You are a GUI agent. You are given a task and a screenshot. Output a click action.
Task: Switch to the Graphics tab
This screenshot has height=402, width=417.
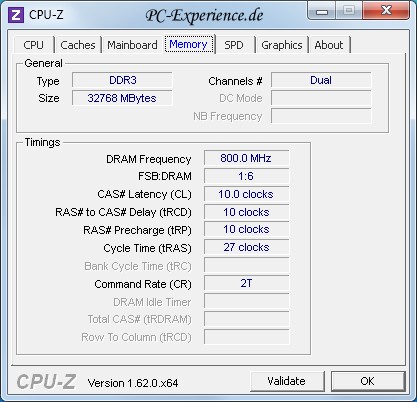pos(282,45)
